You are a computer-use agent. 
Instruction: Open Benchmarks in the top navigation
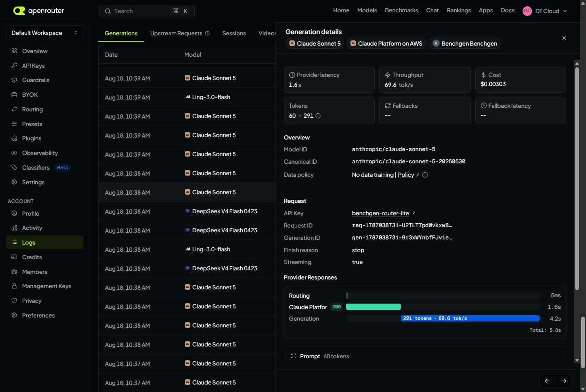(401, 10)
